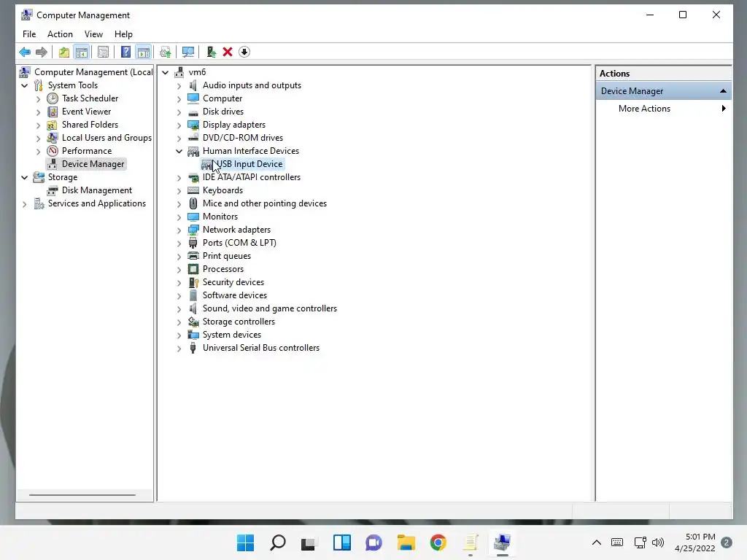
Task: Open Teams Chat on the taskbar
Action: (x=373, y=542)
